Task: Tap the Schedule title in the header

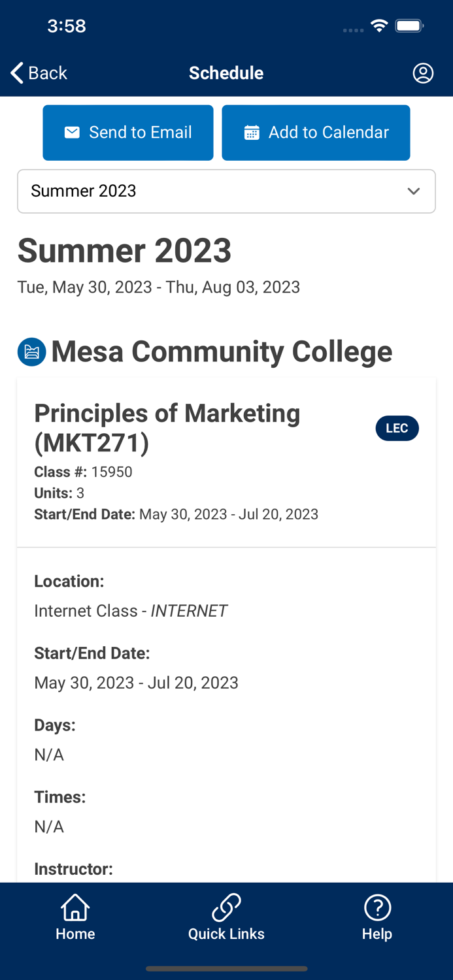Action: tap(226, 73)
